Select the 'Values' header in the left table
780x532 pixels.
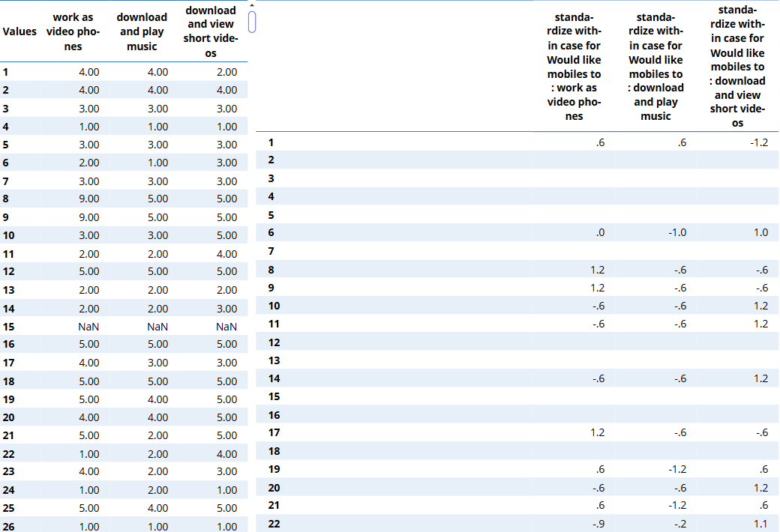tap(19, 31)
